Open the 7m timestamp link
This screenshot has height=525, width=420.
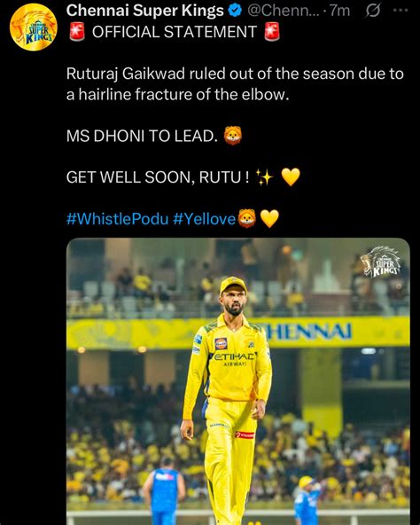[x=339, y=11]
